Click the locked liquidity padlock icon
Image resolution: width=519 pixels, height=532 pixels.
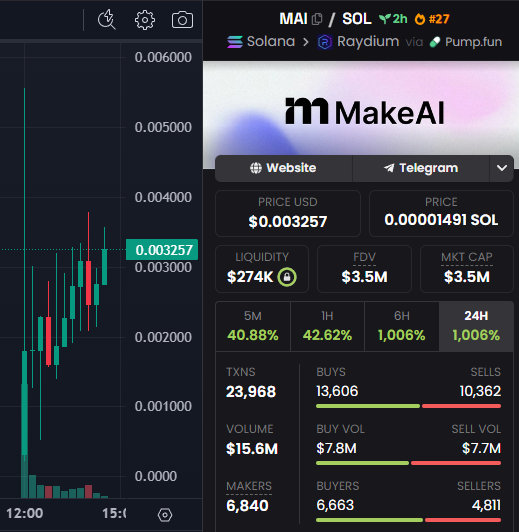tap(287, 277)
